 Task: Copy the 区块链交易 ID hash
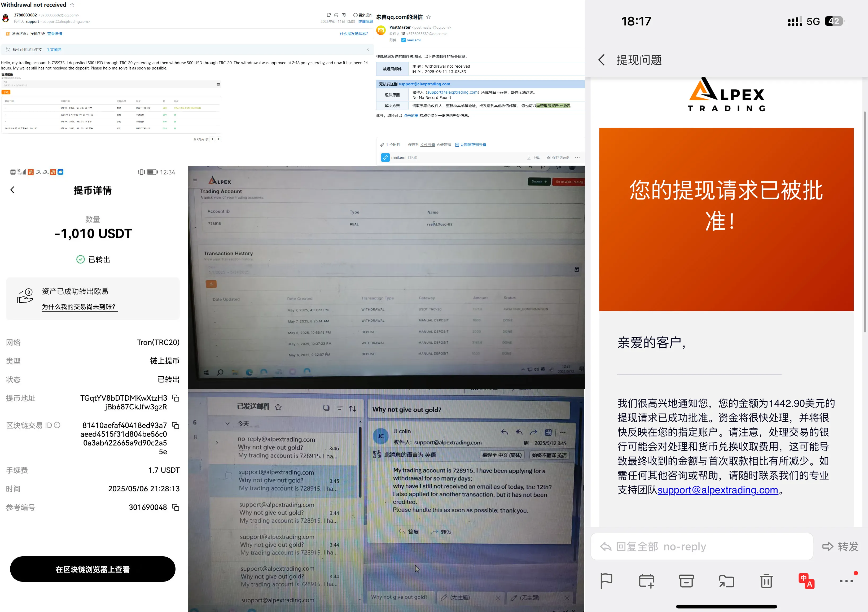pos(176,425)
